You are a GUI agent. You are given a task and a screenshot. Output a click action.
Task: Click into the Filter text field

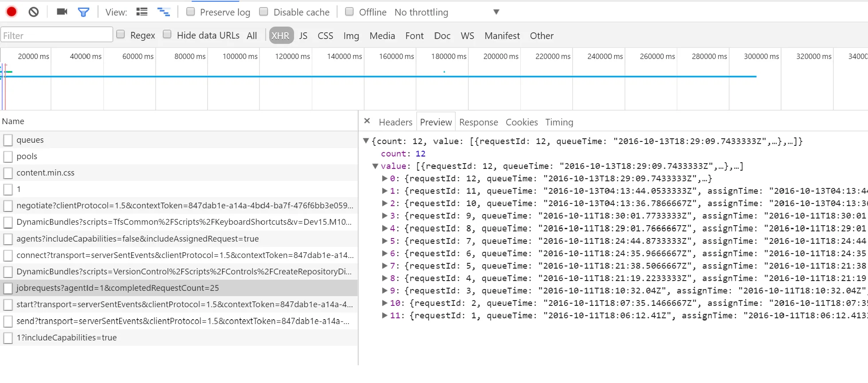[57, 35]
